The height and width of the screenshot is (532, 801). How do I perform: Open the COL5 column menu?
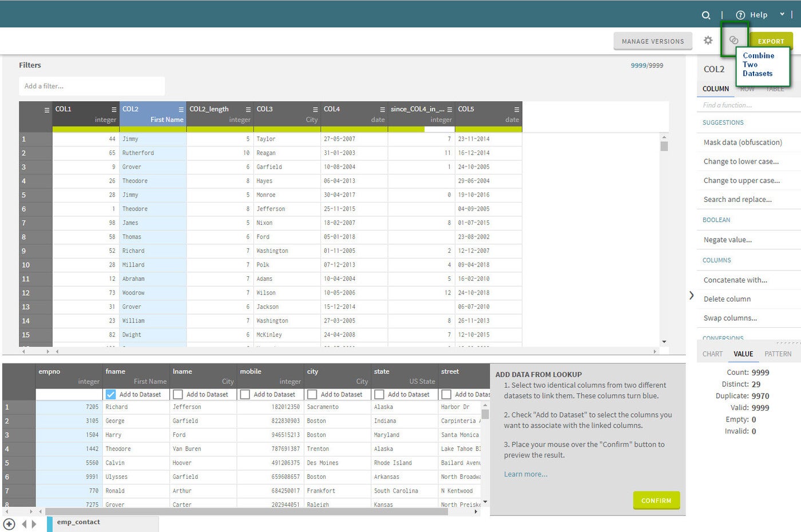(x=517, y=109)
